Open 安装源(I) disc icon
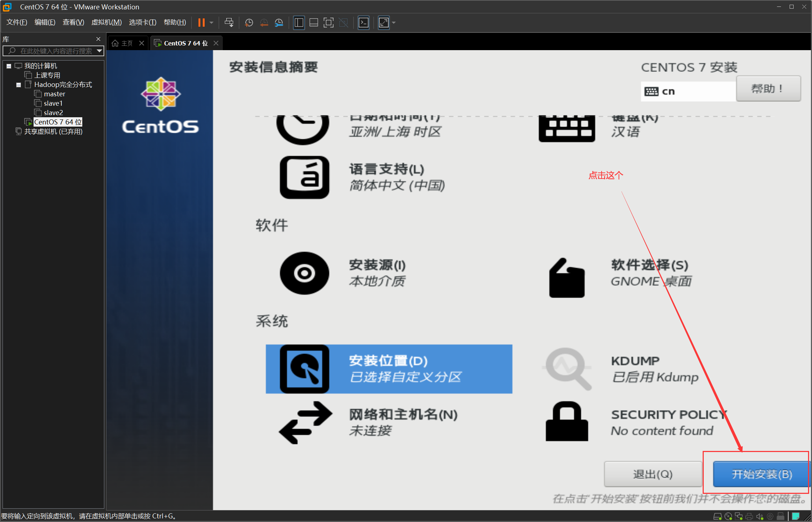 pos(305,273)
